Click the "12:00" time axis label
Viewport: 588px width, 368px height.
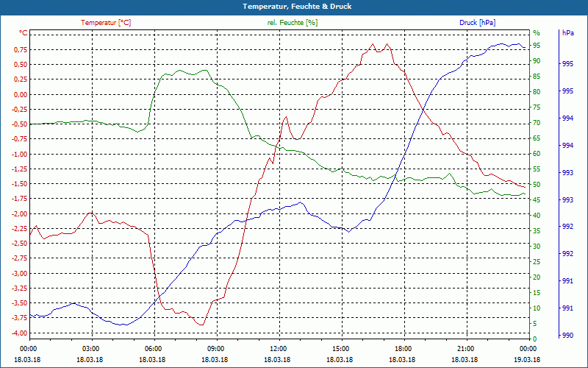click(279, 349)
